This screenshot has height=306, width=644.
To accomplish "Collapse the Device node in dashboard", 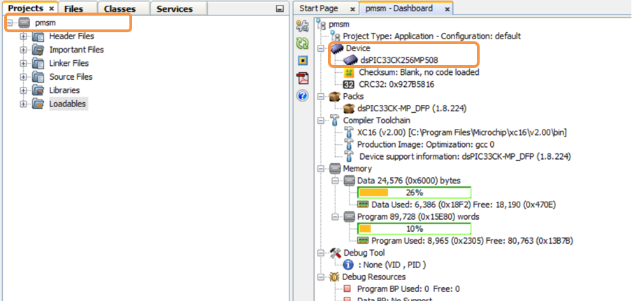I will click(x=321, y=48).
